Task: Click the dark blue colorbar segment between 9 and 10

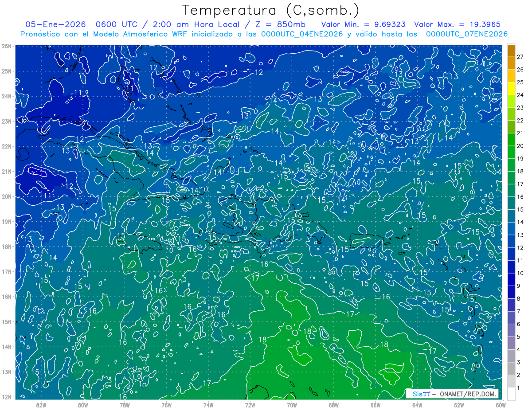Action: 512,279
